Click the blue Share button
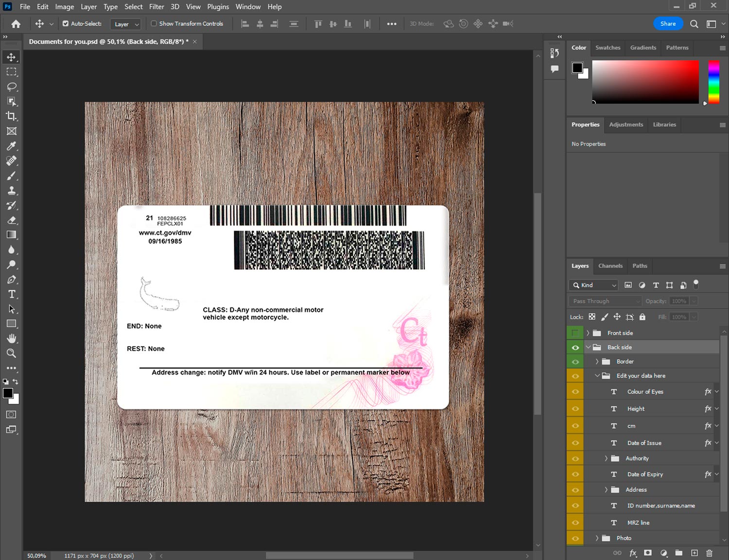729x560 pixels. (x=668, y=23)
